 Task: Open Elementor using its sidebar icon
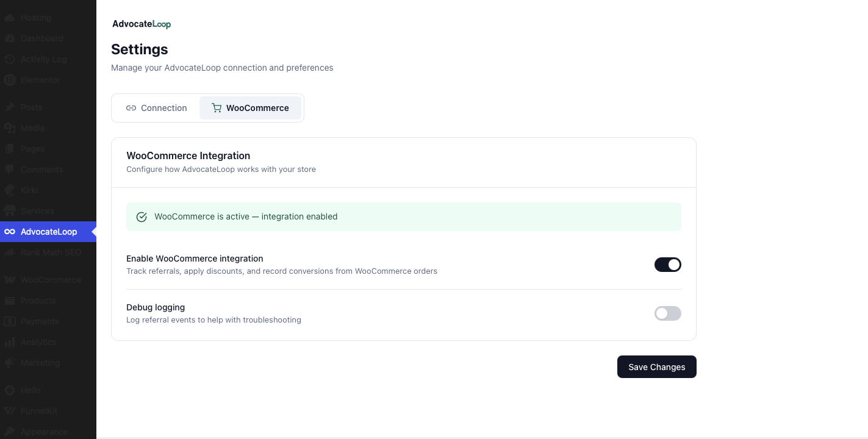click(10, 80)
